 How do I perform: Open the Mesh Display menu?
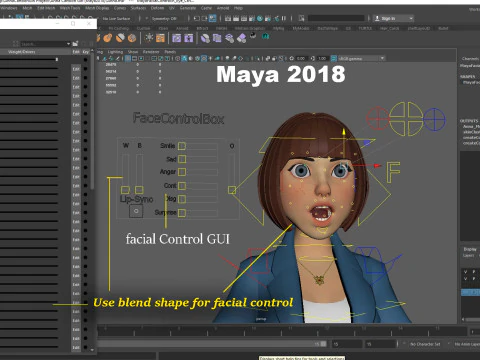pos(97,8)
